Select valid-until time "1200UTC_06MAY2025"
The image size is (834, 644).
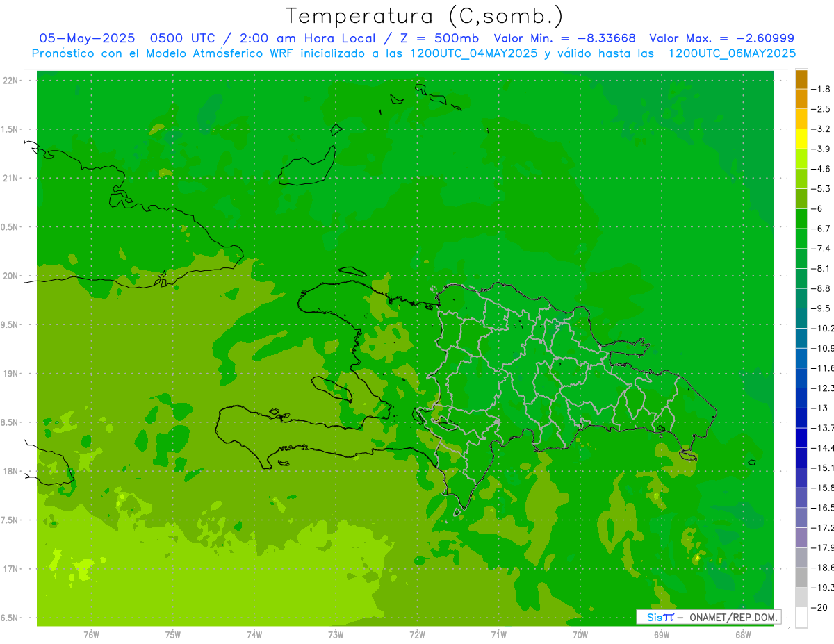coord(732,53)
